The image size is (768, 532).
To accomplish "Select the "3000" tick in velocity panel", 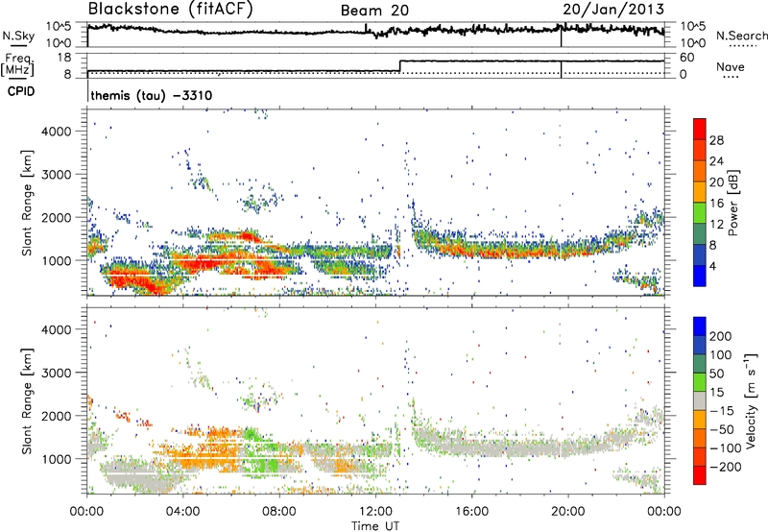I will (57, 373).
